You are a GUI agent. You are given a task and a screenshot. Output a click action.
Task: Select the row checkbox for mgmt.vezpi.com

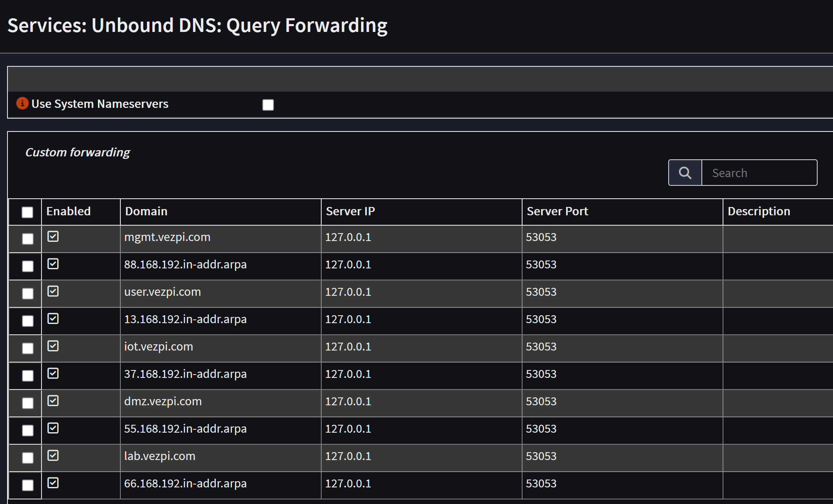point(27,239)
